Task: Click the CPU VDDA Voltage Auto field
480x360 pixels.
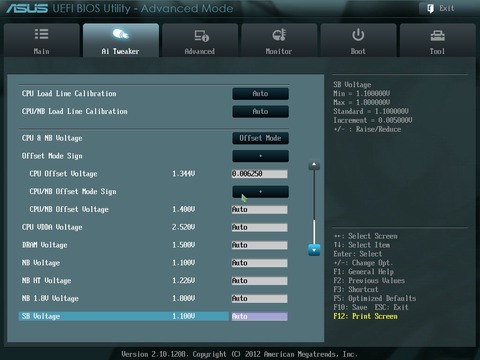Action: pyautogui.click(x=260, y=227)
